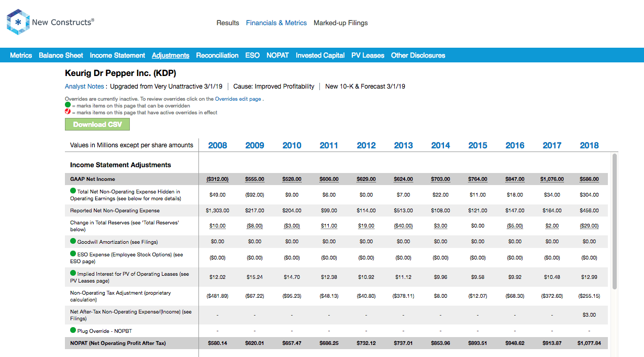Image resolution: width=644 pixels, height=357 pixels.
Task: Open the Income Statement section
Action: 117,55
